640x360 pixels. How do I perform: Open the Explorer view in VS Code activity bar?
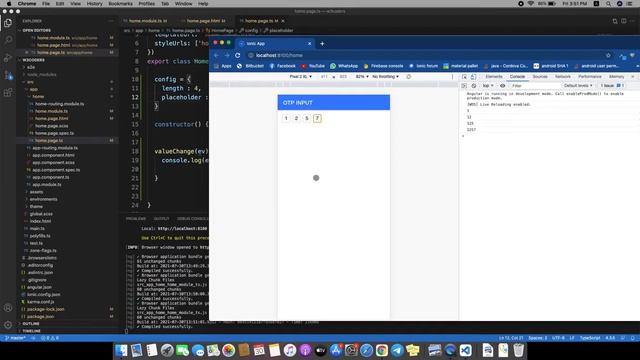(8, 23)
